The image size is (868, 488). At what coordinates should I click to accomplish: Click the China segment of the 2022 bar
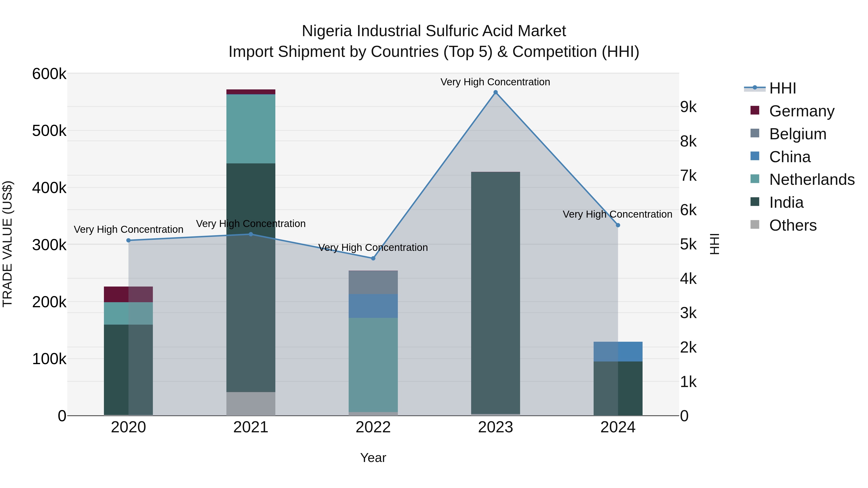(x=373, y=306)
